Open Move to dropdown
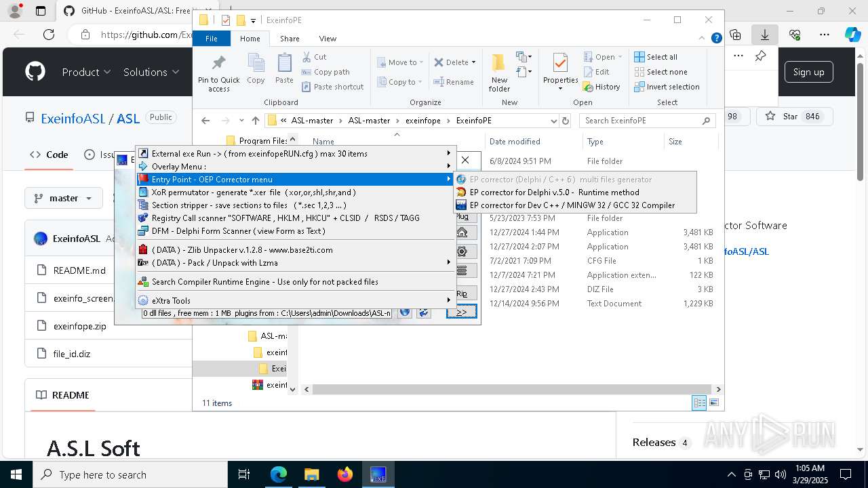The height and width of the screenshot is (488, 868). tap(400, 62)
